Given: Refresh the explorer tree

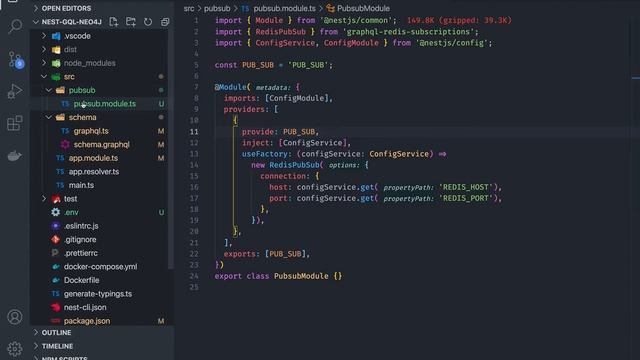Looking at the screenshot, I should [x=148, y=22].
